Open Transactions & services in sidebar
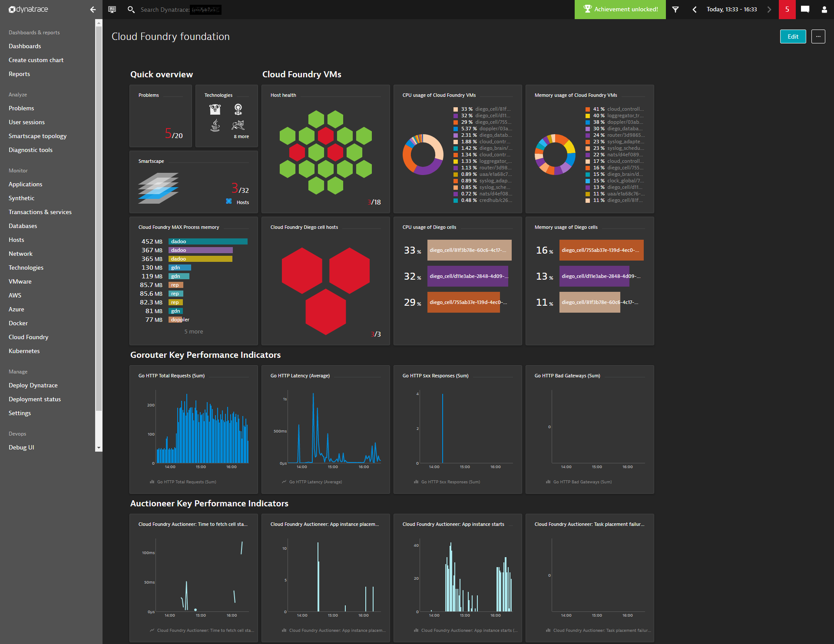 click(40, 212)
